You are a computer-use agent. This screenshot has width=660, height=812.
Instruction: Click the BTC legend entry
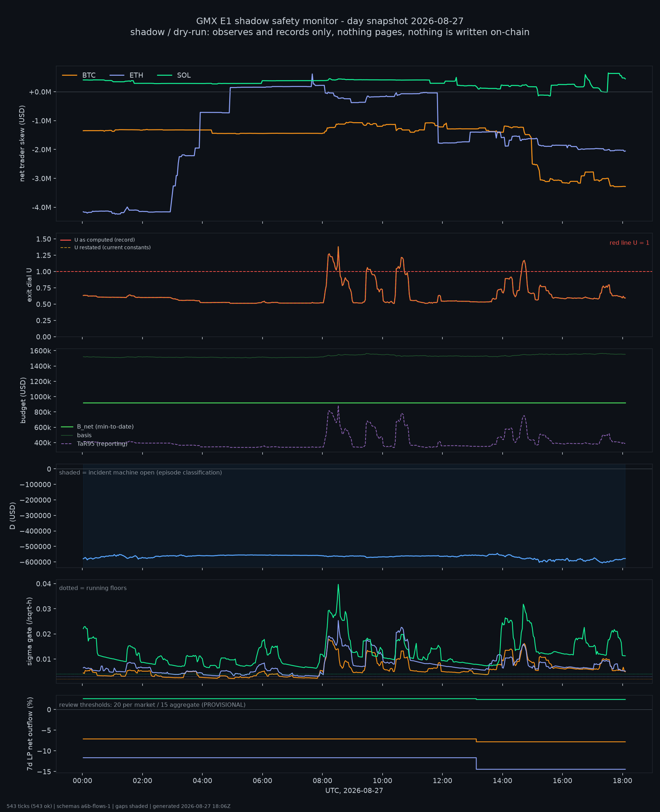click(79, 75)
